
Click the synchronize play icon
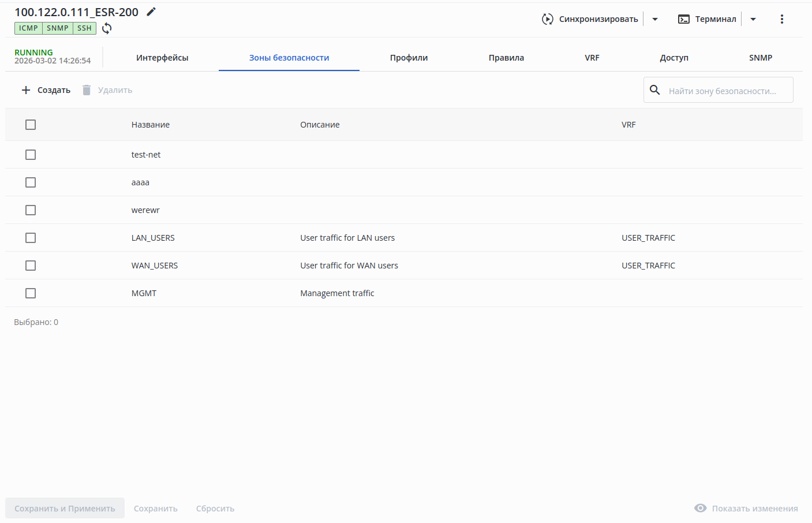[x=547, y=19]
